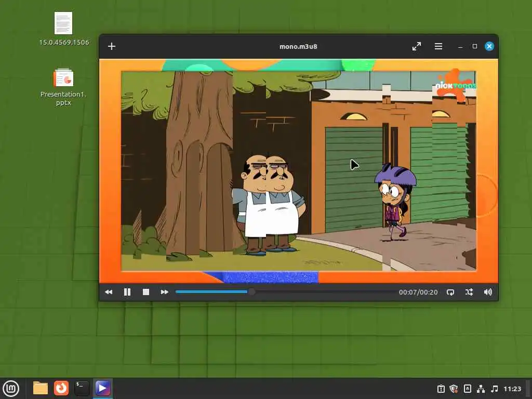Open the notes tray icon
This screenshot has height=399, width=532.
point(467,389)
